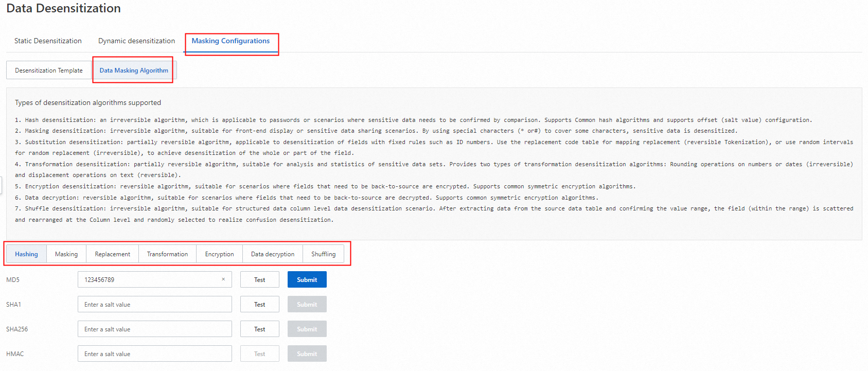Click the HMAC row label
The image size is (868, 371).
15,354
